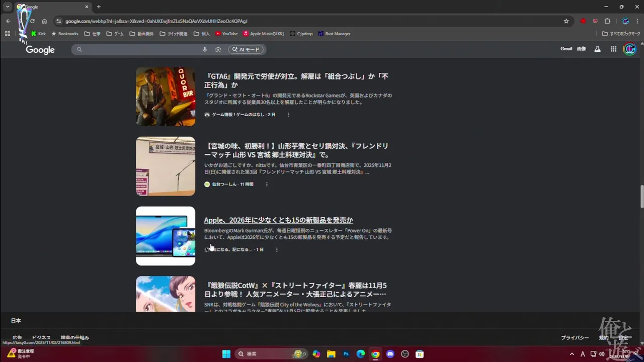
Task: Go to the browser home page icon
Action: (44, 21)
